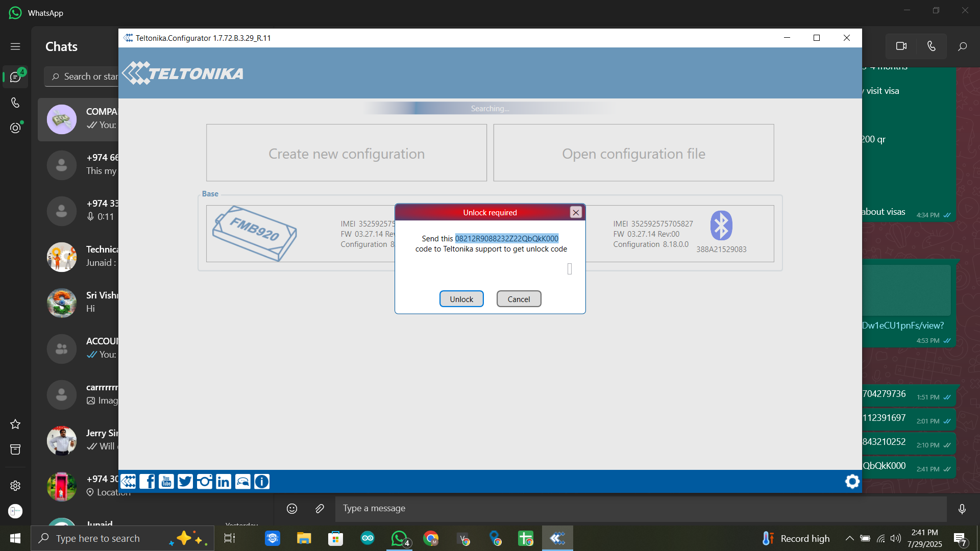
Task: Open the Teltonika website icon in the footer
Action: pos(129,482)
